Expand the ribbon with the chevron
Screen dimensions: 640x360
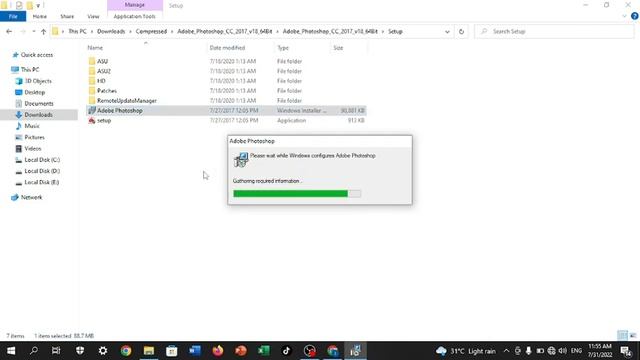click(624, 16)
